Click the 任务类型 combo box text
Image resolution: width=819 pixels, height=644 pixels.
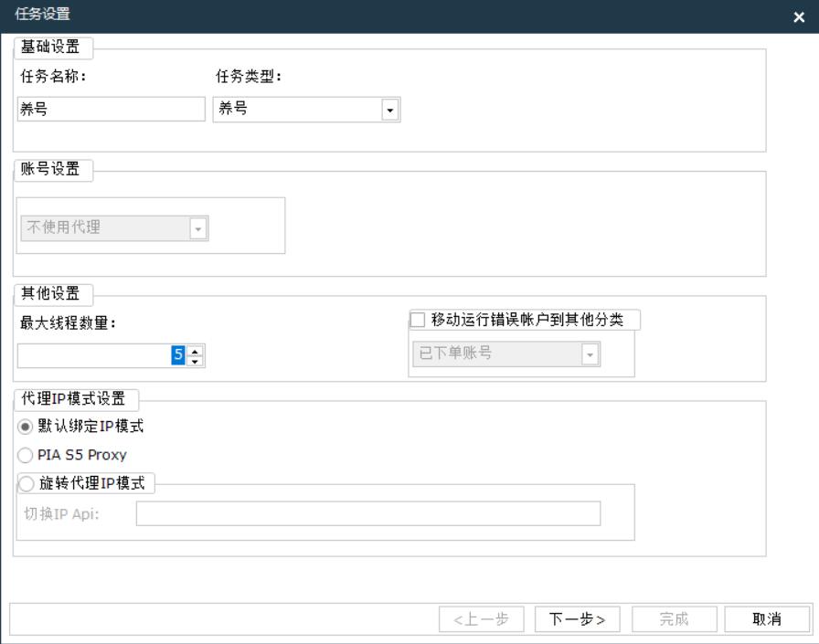297,111
